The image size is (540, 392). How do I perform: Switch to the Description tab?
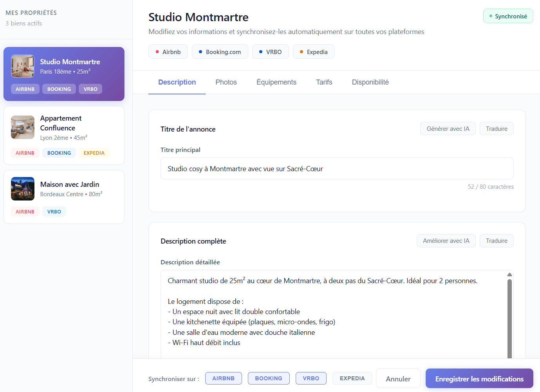point(177,82)
